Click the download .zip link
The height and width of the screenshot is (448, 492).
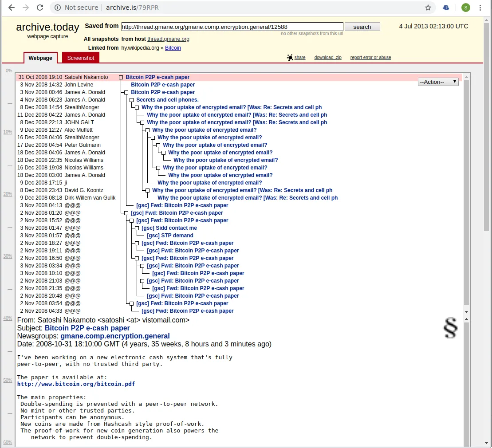328,57
